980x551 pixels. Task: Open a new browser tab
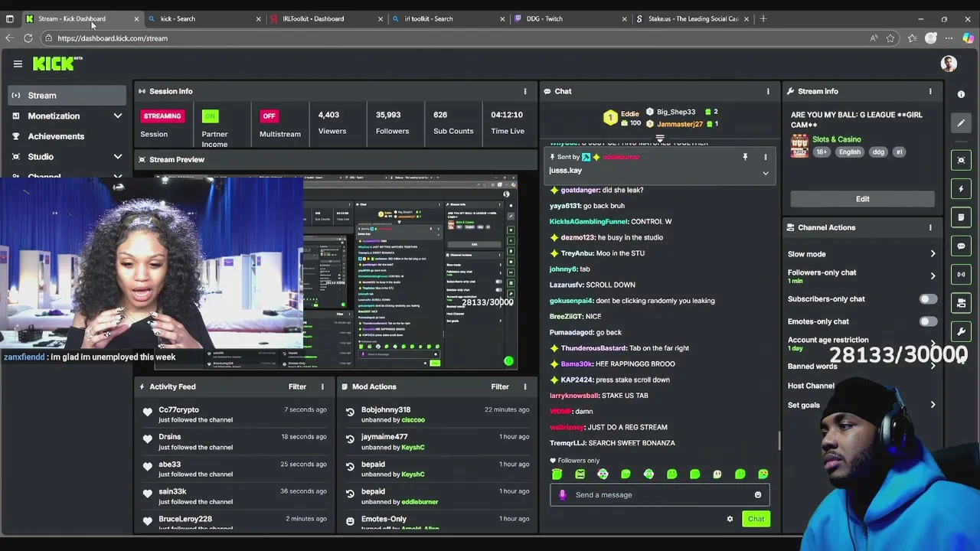pos(763,18)
